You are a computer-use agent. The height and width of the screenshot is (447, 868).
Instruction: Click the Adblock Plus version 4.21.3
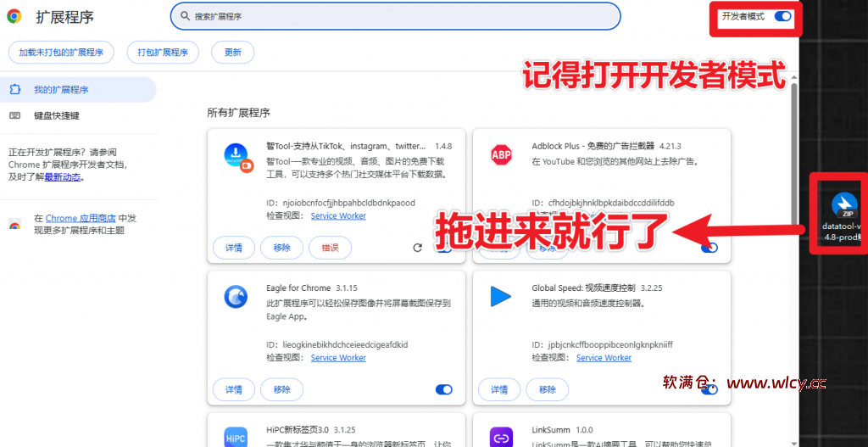(x=670, y=146)
